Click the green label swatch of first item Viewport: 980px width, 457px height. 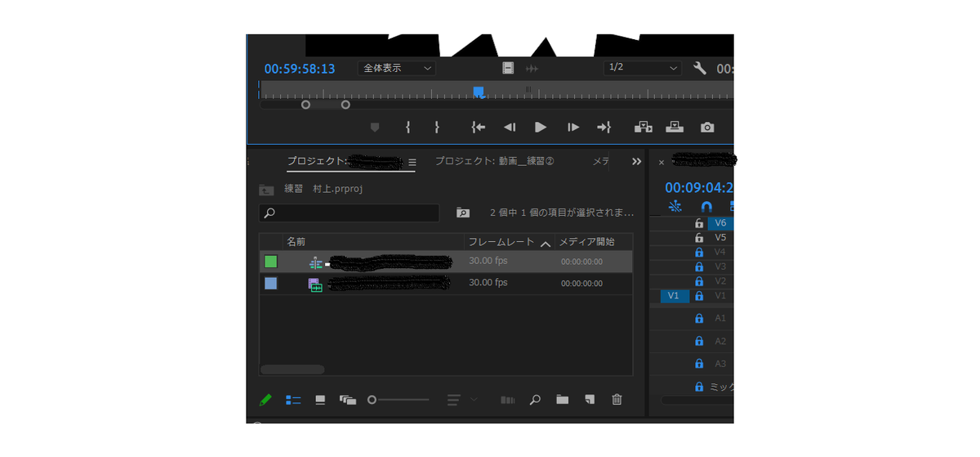click(270, 262)
